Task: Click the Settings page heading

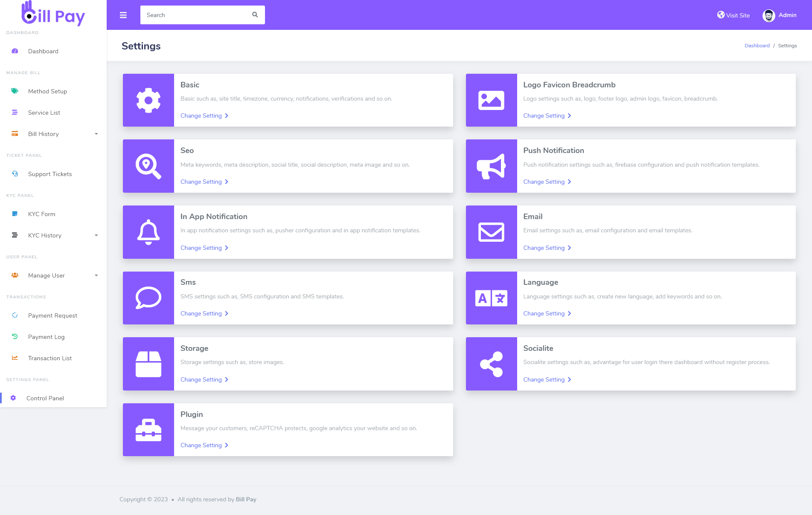Action: 141,46
